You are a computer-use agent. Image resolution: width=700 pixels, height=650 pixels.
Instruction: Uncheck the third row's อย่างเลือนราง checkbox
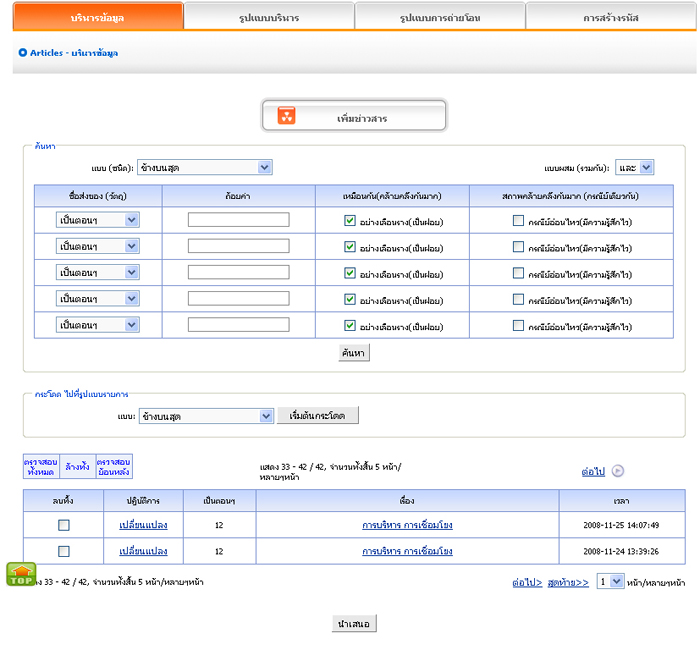tap(350, 273)
